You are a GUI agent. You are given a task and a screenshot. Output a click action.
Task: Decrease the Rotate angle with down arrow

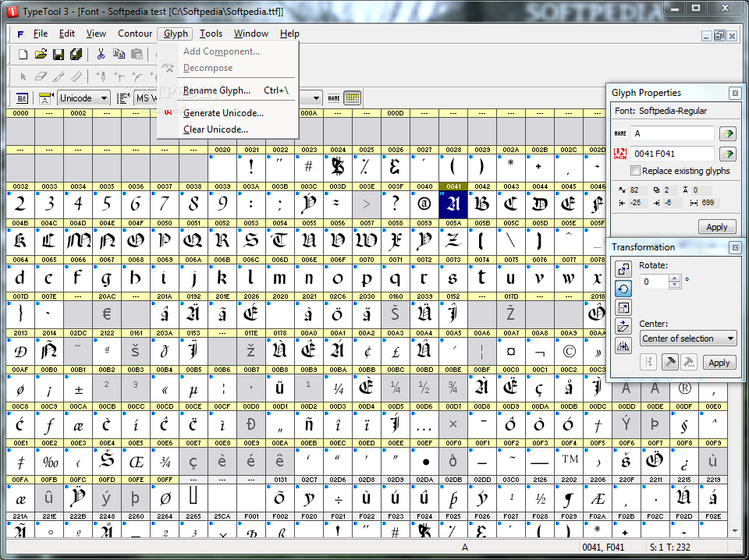(674, 285)
